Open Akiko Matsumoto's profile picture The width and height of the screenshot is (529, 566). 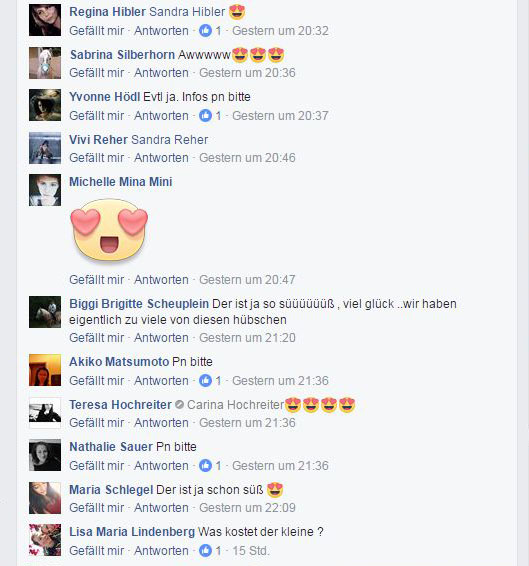tap(45, 370)
